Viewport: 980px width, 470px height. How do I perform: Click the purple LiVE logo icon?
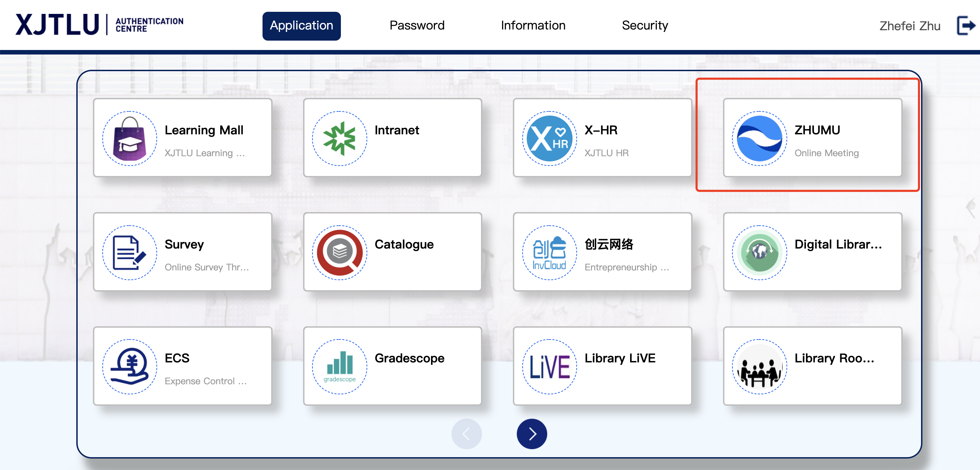tap(549, 367)
